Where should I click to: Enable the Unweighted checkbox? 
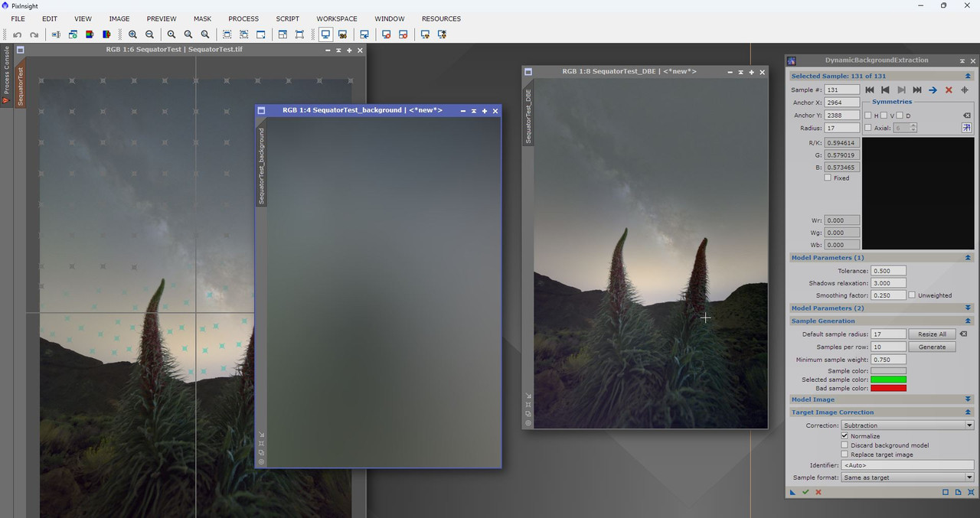click(912, 295)
